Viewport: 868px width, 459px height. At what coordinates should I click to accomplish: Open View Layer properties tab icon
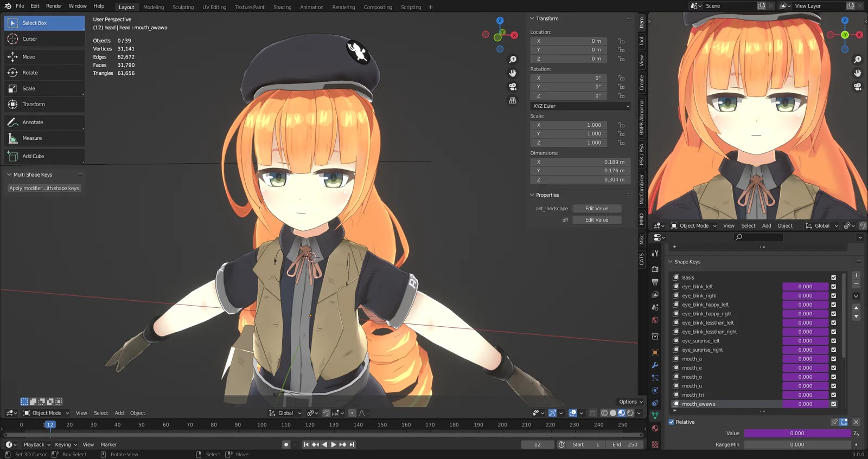655,295
